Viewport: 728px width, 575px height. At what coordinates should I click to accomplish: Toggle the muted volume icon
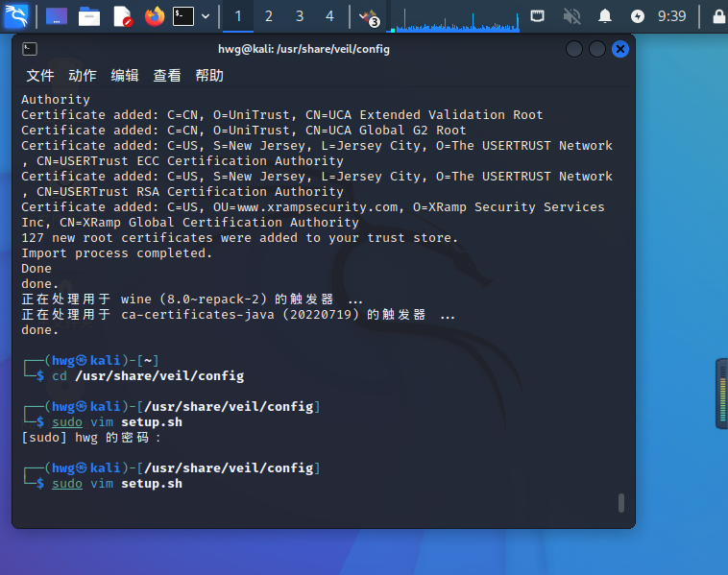click(x=571, y=16)
